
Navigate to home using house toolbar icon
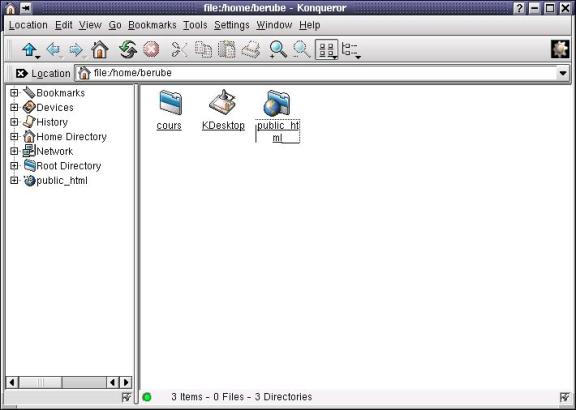tap(100, 50)
